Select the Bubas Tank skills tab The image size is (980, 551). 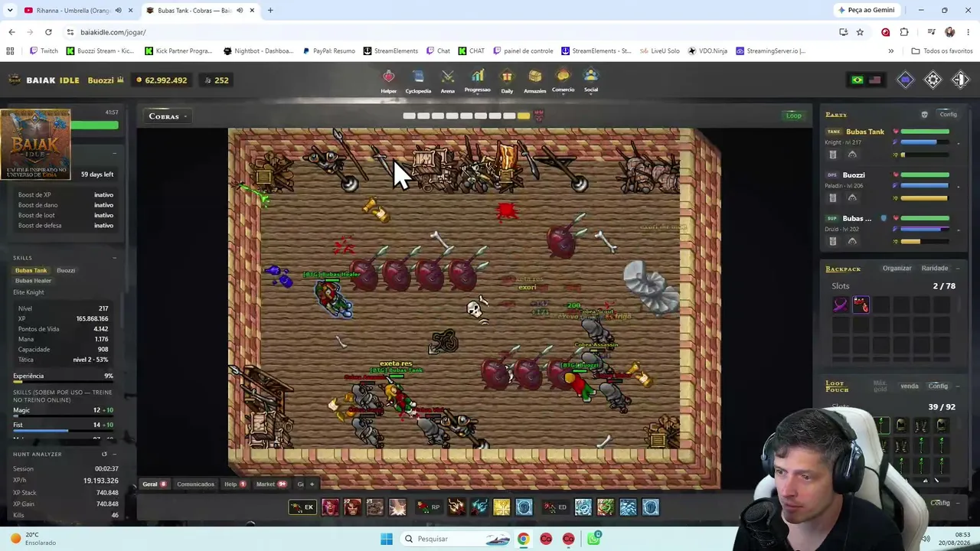point(31,270)
